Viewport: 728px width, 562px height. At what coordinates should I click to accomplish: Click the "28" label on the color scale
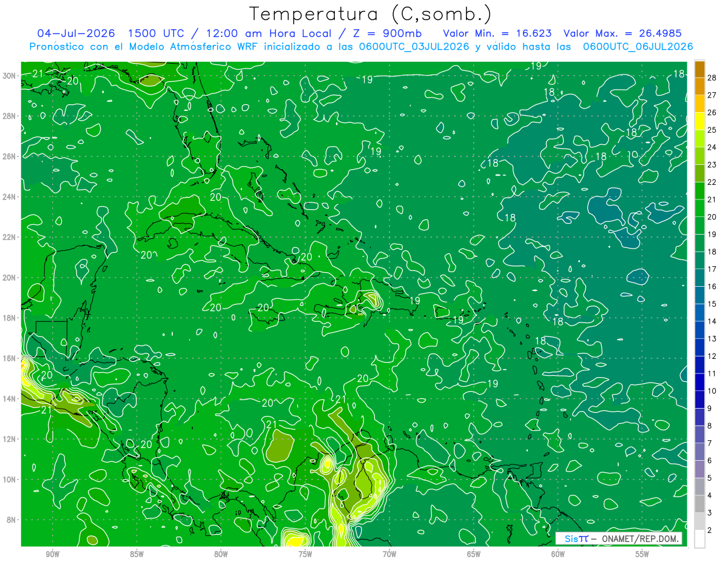(712, 78)
